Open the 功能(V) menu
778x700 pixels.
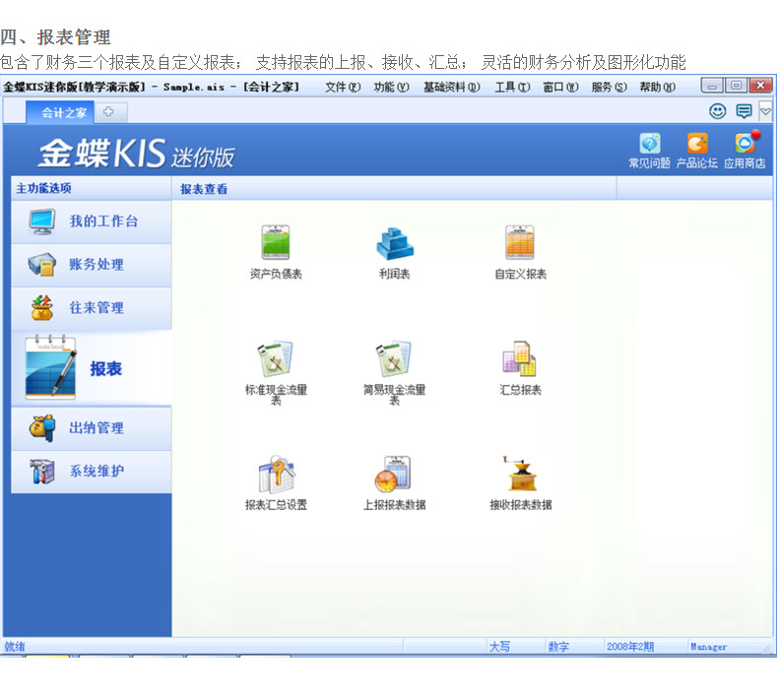[x=392, y=88]
